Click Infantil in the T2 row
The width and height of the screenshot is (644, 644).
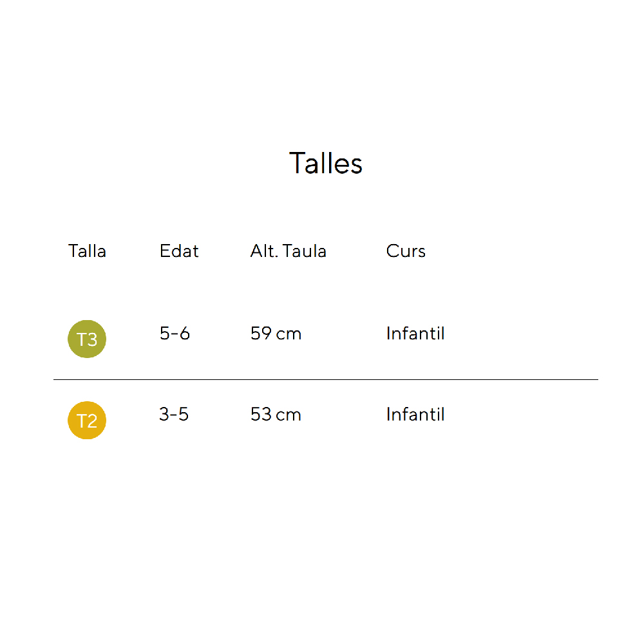click(415, 414)
